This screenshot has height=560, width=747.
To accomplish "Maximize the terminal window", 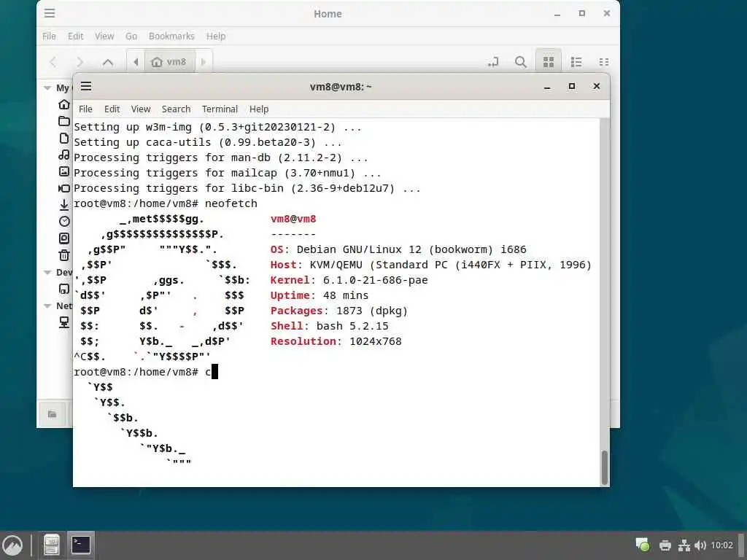I will point(572,86).
